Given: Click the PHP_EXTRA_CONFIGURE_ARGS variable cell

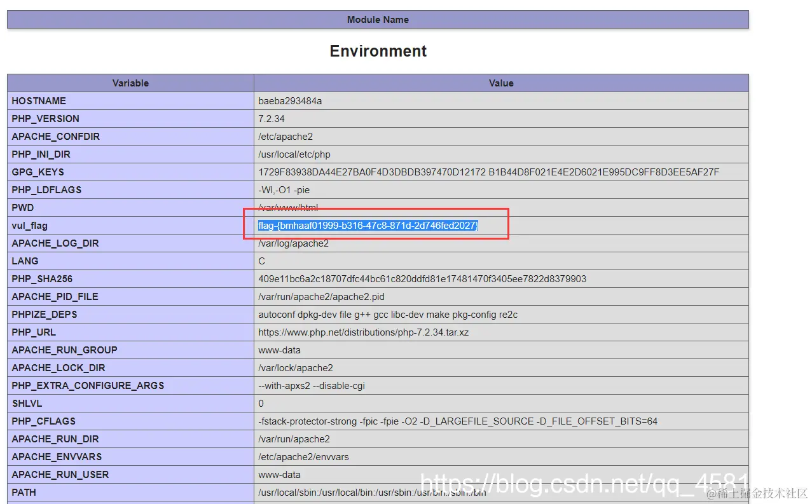Looking at the screenshot, I should coord(130,386).
